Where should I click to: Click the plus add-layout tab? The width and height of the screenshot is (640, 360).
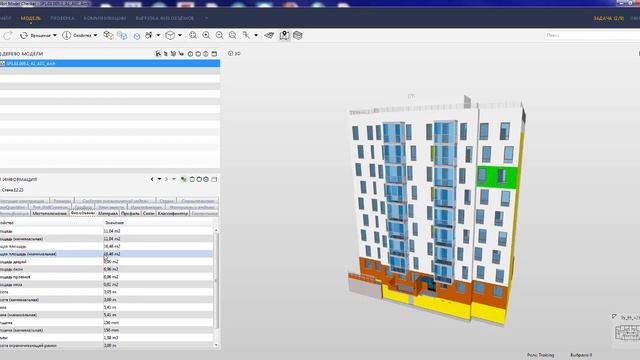(207, 18)
